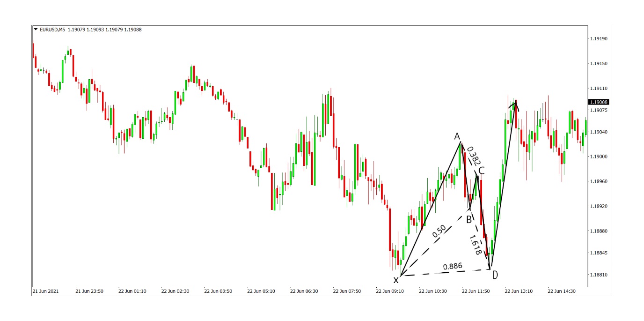
Task: Click point D annotation label
Action: pyautogui.click(x=495, y=274)
